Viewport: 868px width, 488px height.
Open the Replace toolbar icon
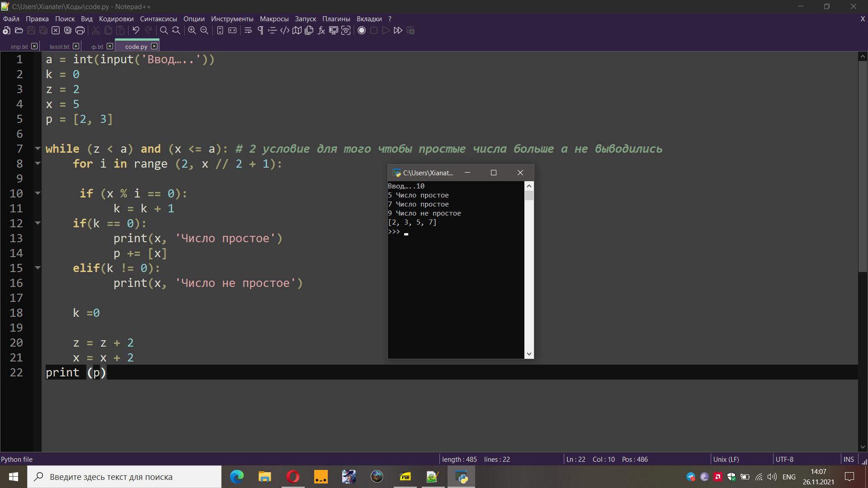click(x=176, y=30)
